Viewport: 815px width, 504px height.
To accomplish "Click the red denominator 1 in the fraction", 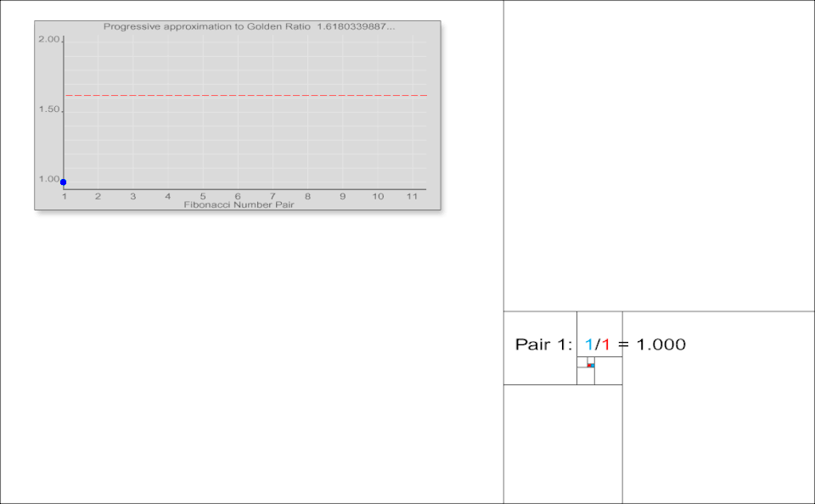I will (x=605, y=344).
